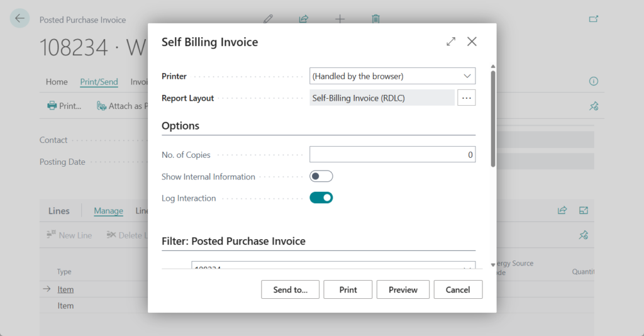Viewport: 644px width, 336px height.
Task: Turn off Log Interaction toggle
Action: coord(321,198)
